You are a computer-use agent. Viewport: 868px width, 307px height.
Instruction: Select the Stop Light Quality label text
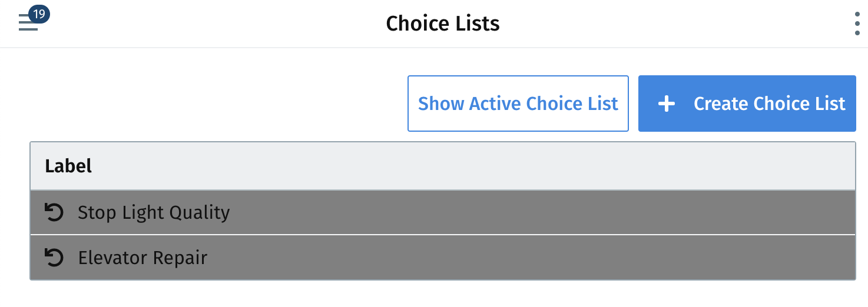[154, 212]
